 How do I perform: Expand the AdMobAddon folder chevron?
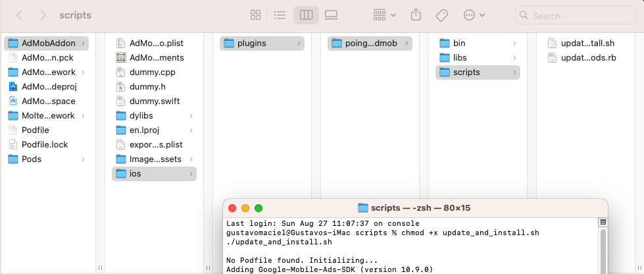coord(84,43)
